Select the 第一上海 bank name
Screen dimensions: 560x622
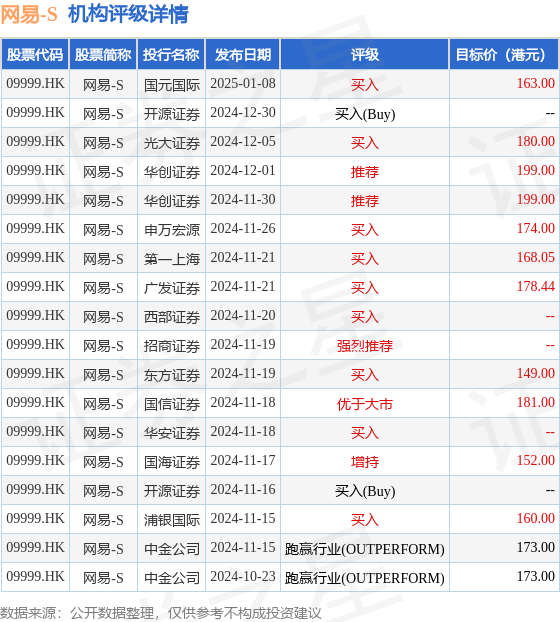171,259
